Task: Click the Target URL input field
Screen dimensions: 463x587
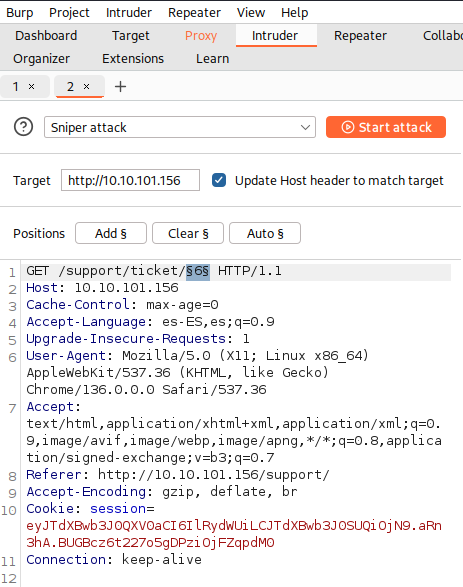Action: (x=130, y=180)
